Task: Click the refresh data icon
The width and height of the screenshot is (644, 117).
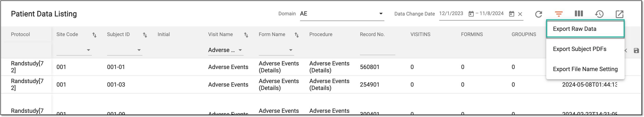Action: pos(538,14)
